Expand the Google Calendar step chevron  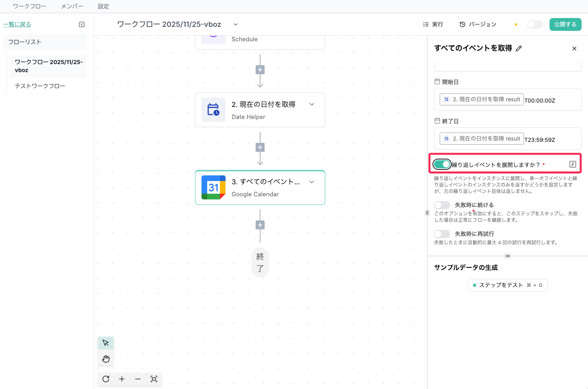click(x=312, y=182)
